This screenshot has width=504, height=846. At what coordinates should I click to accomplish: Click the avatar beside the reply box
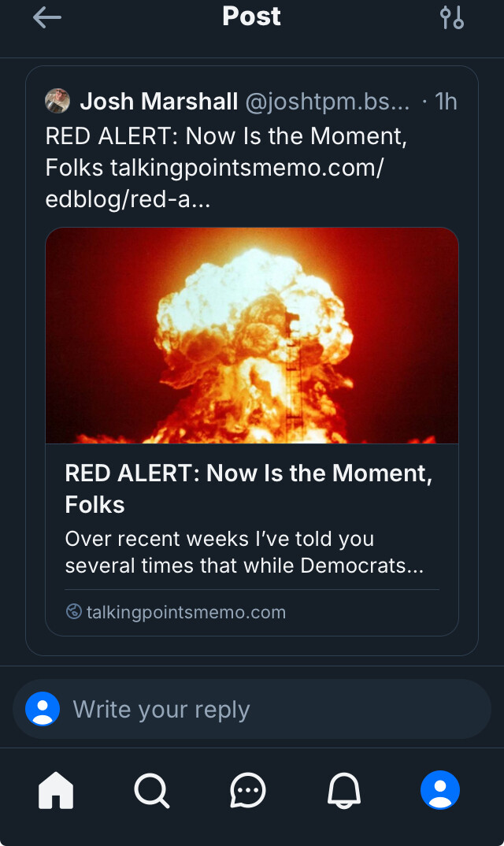pos(43,709)
